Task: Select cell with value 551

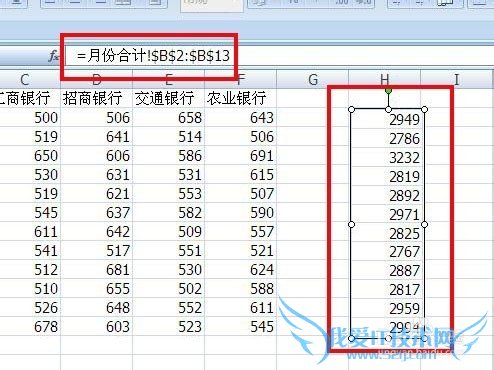Action: (169, 250)
